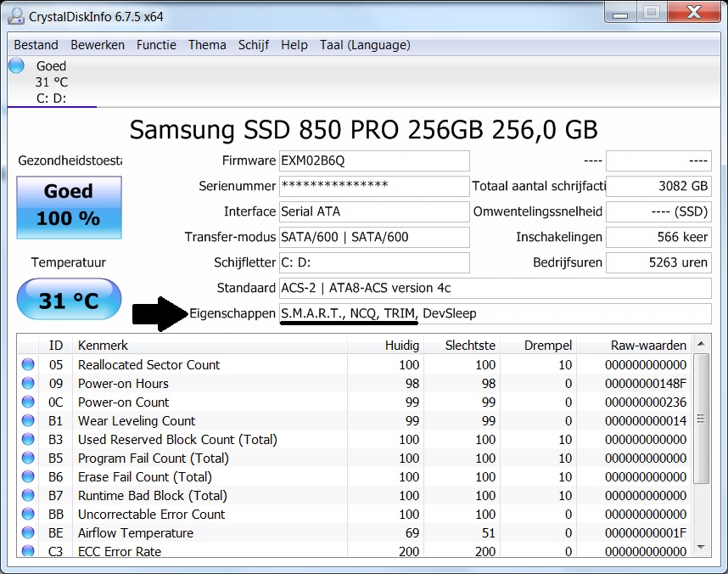Open the Bestand menu
Image resolution: width=728 pixels, height=574 pixels.
pyautogui.click(x=35, y=45)
